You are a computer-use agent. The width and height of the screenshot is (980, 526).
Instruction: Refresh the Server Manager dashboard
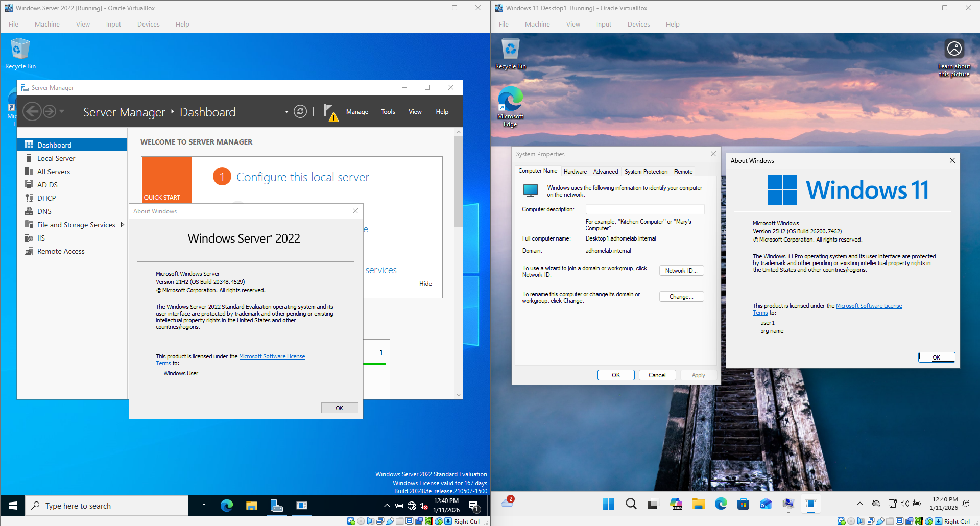pos(300,111)
